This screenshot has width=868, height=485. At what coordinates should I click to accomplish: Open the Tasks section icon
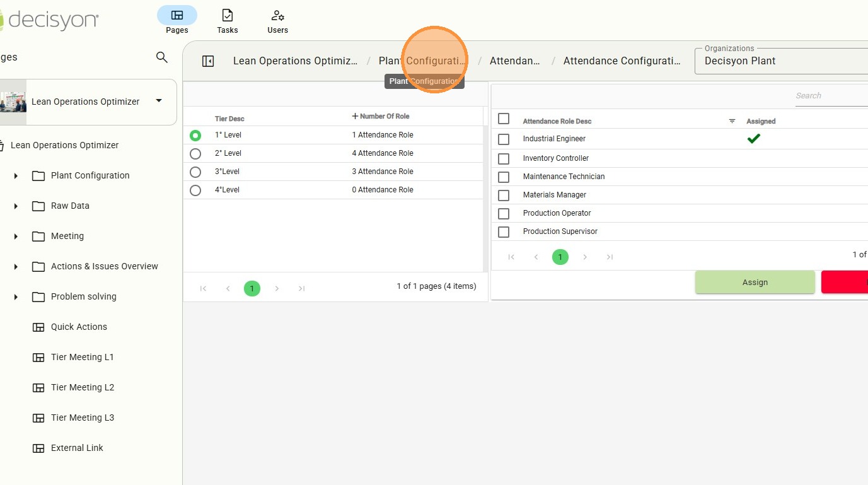pos(228,15)
